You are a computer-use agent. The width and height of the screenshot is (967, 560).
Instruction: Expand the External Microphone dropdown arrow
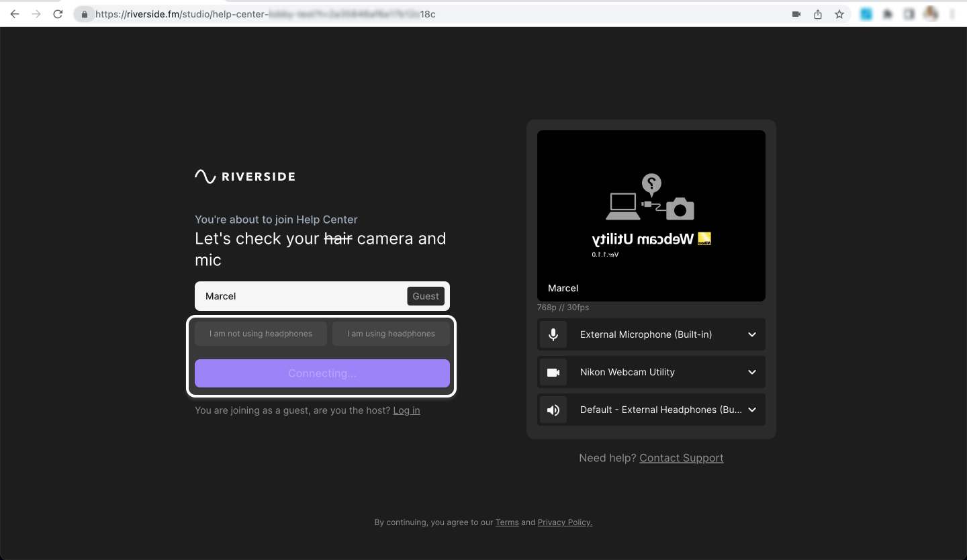coord(752,334)
